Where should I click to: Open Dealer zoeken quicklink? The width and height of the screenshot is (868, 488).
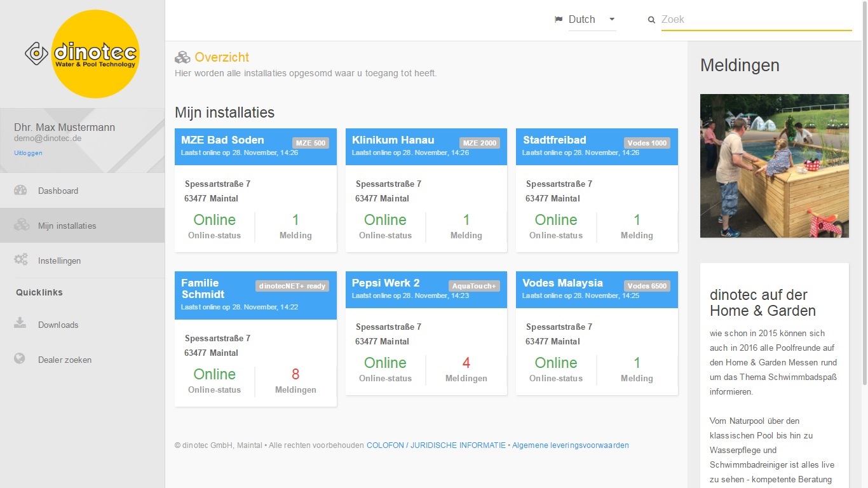coord(83,360)
